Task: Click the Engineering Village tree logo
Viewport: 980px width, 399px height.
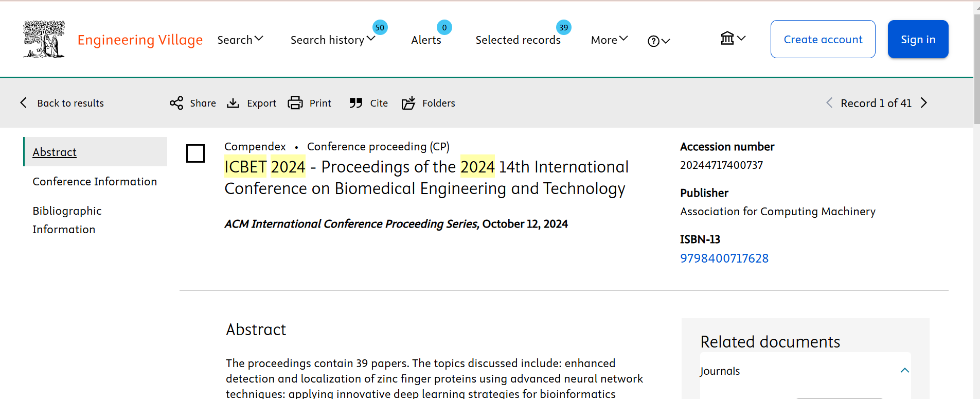Action: coord(44,39)
